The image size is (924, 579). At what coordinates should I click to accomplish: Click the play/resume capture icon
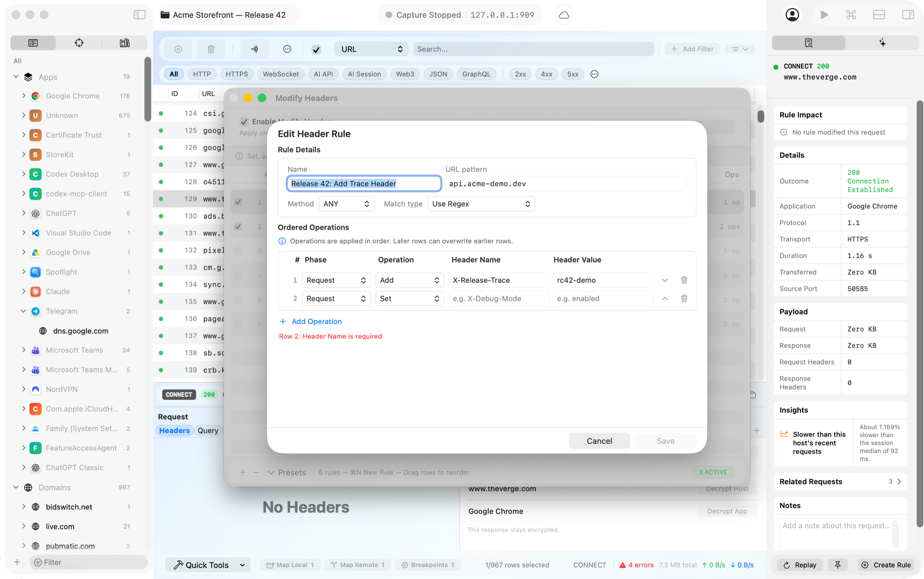pos(824,15)
